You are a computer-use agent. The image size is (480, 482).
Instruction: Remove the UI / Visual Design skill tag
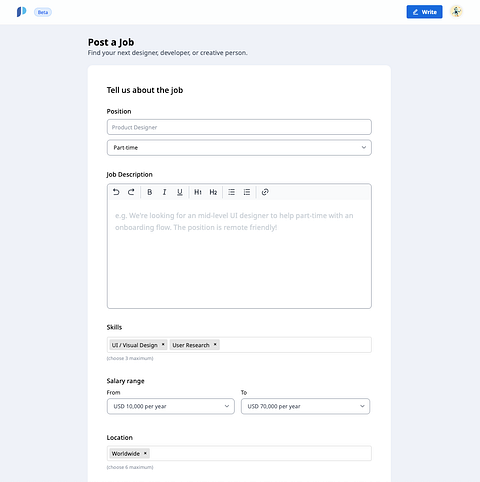163,345
